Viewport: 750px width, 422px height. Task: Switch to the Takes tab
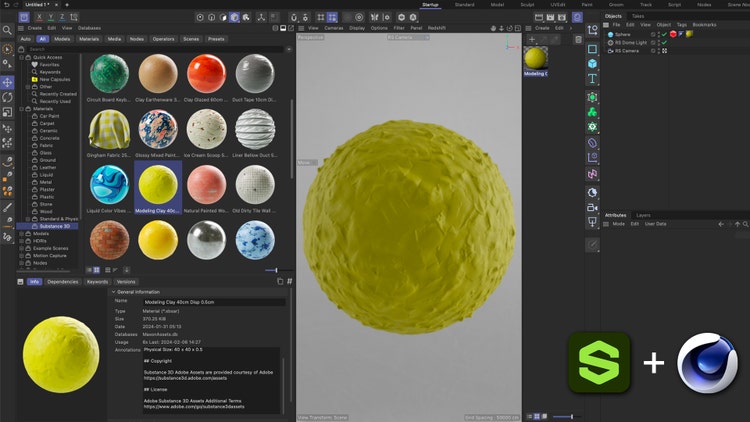click(x=638, y=16)
